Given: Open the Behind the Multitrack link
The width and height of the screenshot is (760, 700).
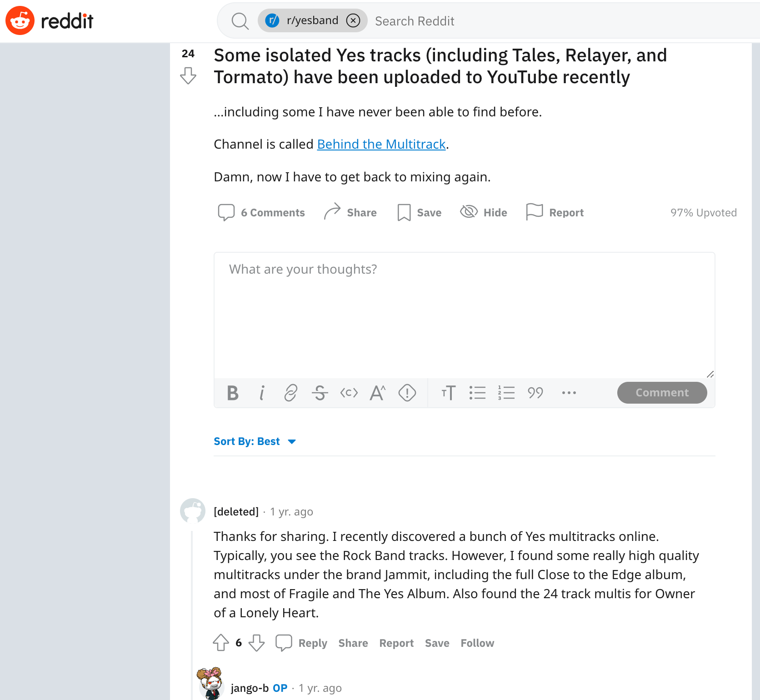Looking at the screenshot, I should [381, 144].
